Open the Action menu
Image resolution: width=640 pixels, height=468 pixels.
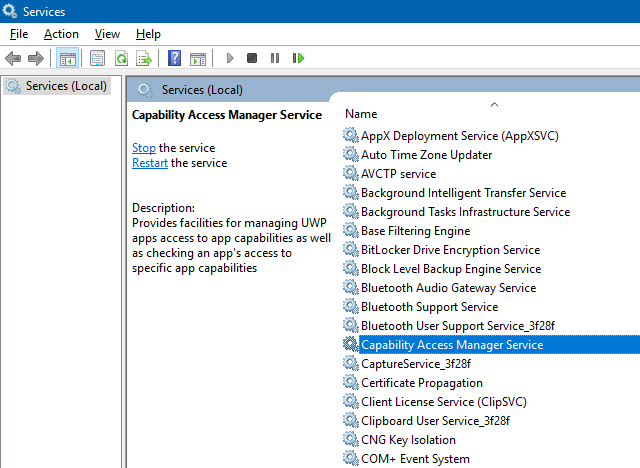[x=61, y=34]
